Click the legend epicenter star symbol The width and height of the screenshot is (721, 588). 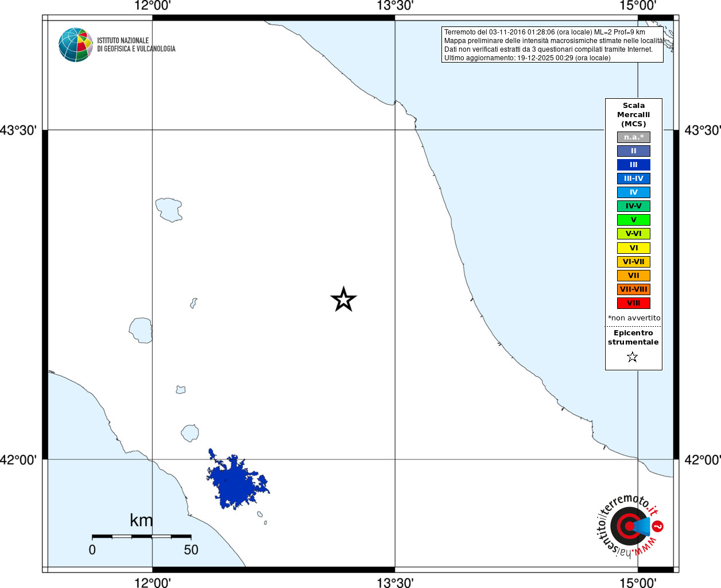[633, 357]
